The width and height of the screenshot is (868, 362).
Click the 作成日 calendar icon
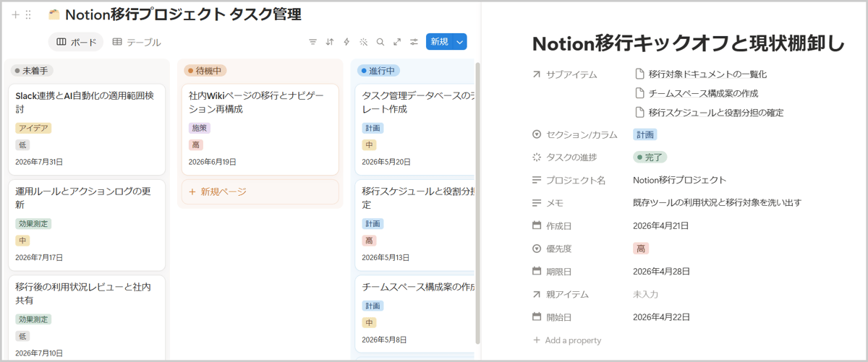pyautogui.click(x=537, y=225)
